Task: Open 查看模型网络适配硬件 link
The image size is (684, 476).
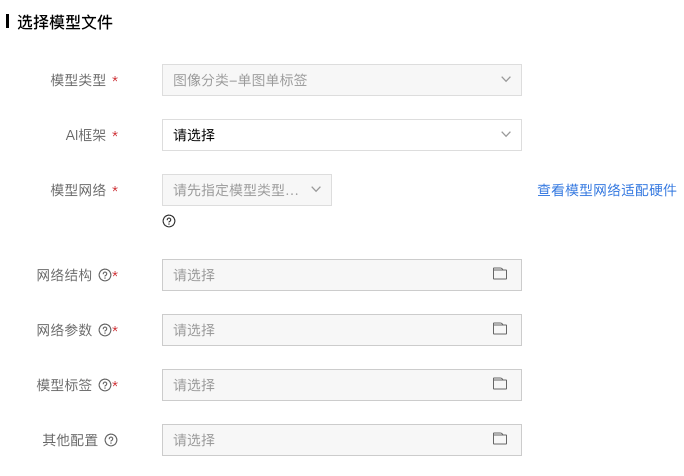Action: [x=607, y=190]
